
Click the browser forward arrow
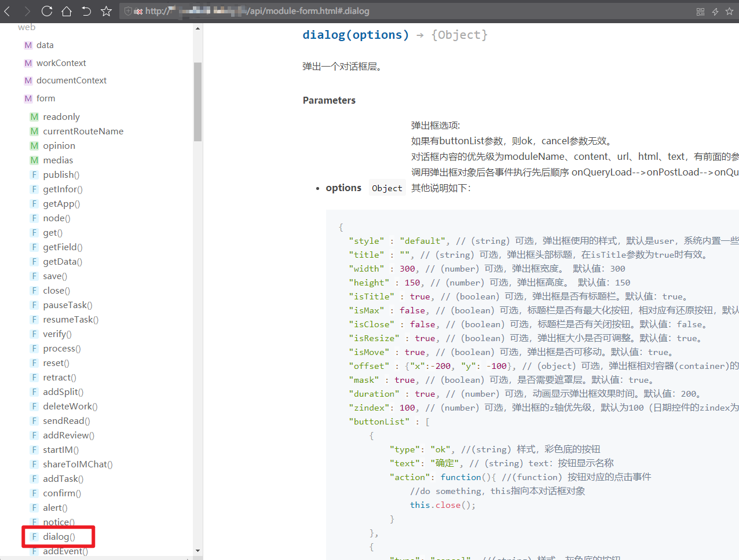click(x=27, y=11)
